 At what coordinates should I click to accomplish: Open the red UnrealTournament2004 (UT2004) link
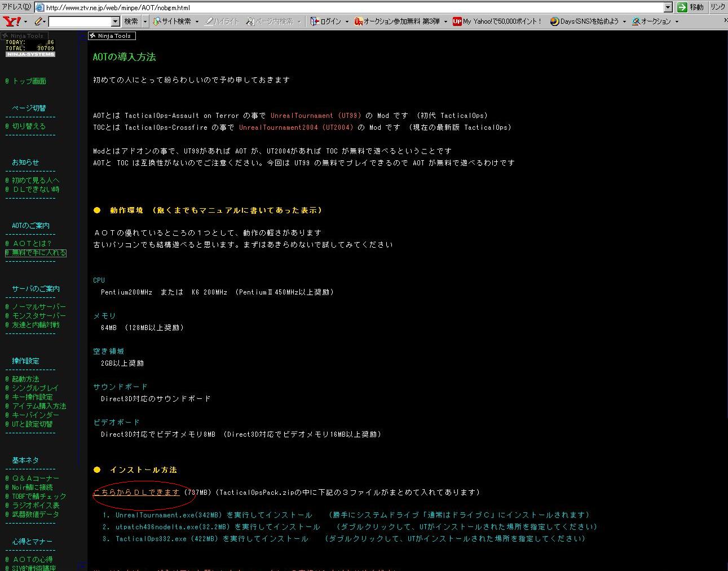click(x=296, y=128)
